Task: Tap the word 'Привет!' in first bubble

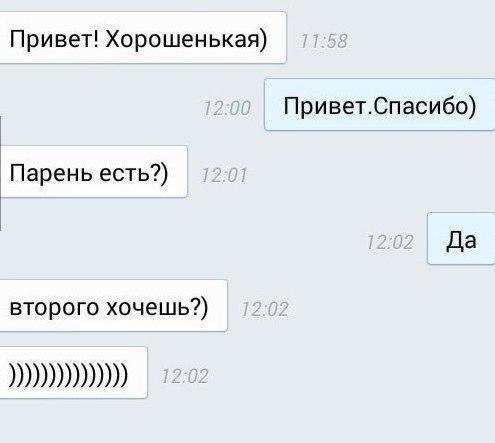Action: pyautogui.click(x=54, y=39)
